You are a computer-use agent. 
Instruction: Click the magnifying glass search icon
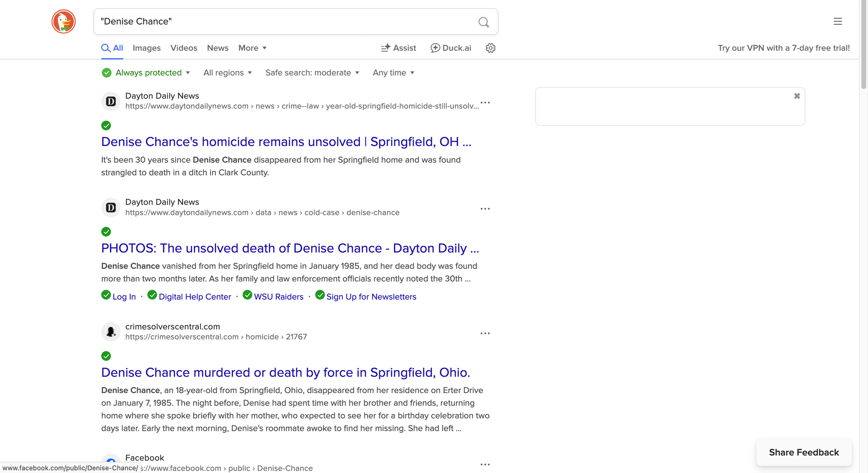click(483, 22)
